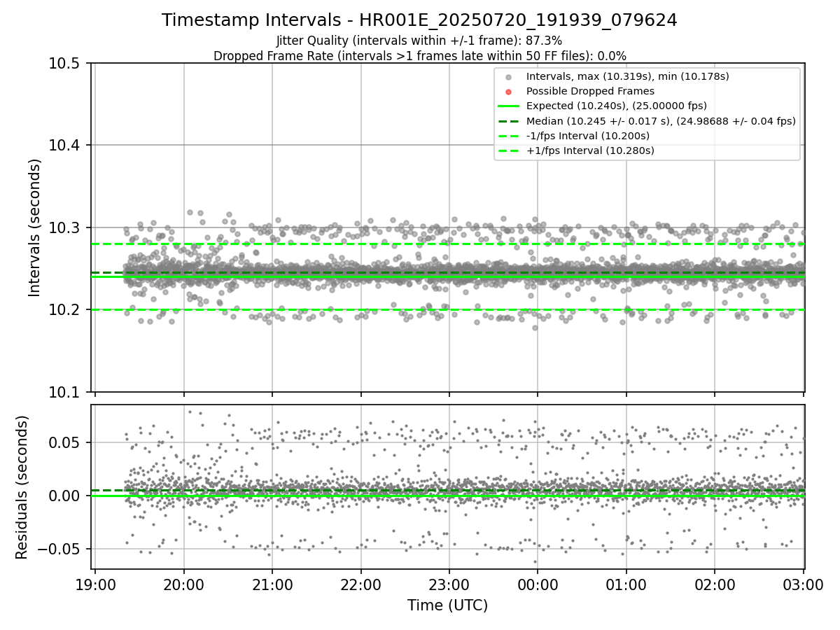Image resolution: width=840 pixels, height=630 pixels.
Task: Click the 'Intervals (seconds)' y-axis label
Action: point(35,227)
